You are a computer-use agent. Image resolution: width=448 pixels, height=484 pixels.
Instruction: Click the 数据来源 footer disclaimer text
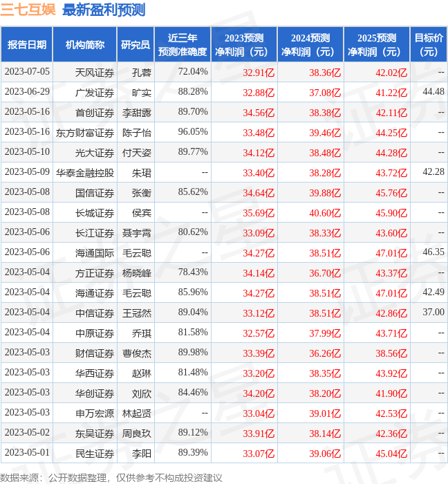coord(111,478)
